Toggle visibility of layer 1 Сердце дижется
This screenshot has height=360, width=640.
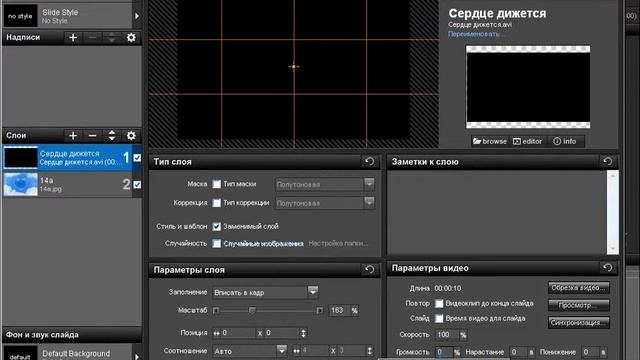(x=137, y=158)
